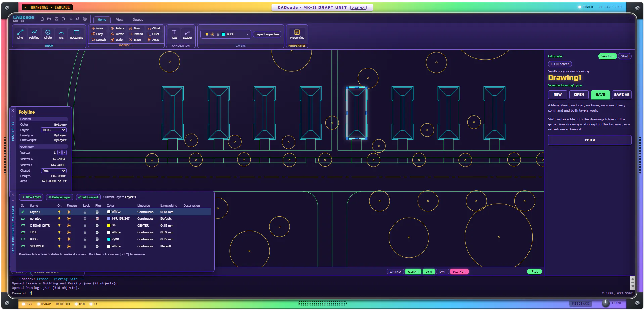This screenshot has height=310, width=644.
Task: Click the Move modify tool
Action: pyautogui.click(x=97, y=28)
